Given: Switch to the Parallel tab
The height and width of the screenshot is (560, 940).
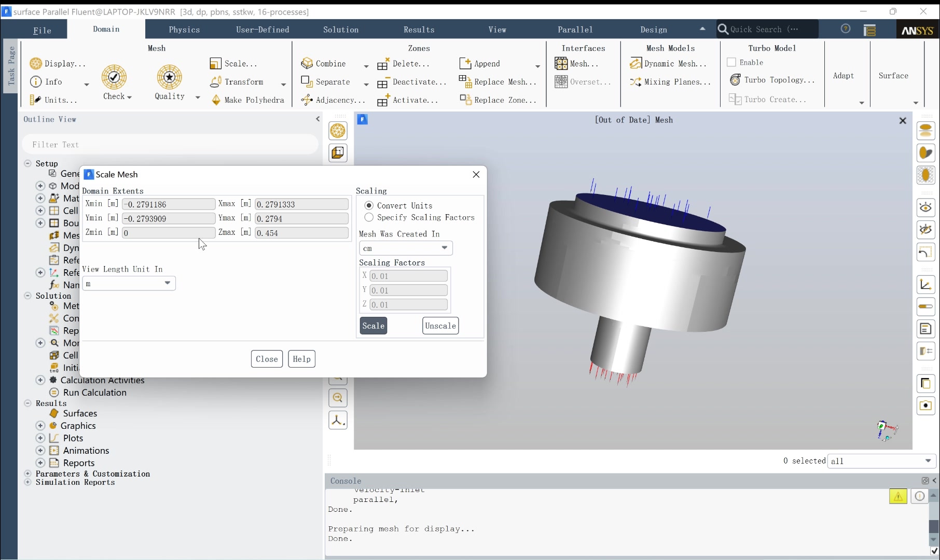Looking at the screenshot, I should pyautogui.click(x=575, y=30).
